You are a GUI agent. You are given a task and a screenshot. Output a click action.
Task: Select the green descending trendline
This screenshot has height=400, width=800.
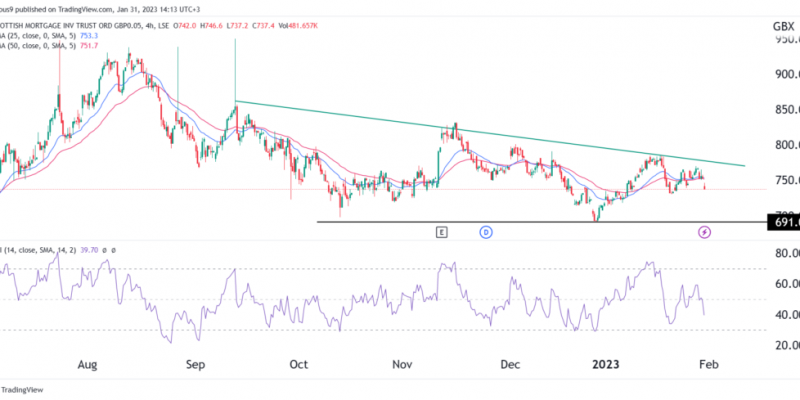point(490,133)
